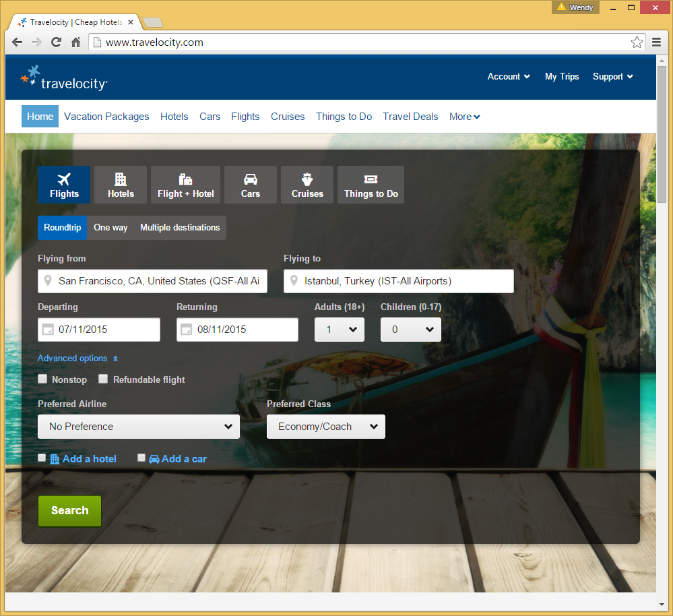Select the Things to Do search tab
673x616 pixels.
[371, 185]
